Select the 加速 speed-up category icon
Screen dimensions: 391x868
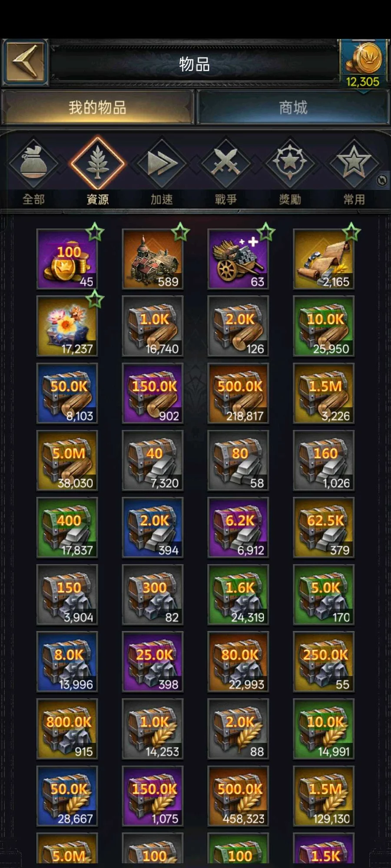(162, 163)
